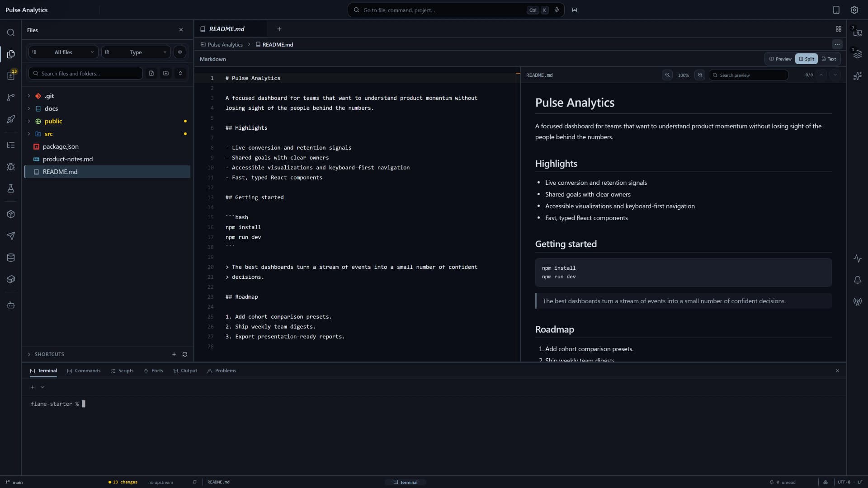Toggle collapse all folders button
Viewport: 868px width, 488px height.
point(180,73)
